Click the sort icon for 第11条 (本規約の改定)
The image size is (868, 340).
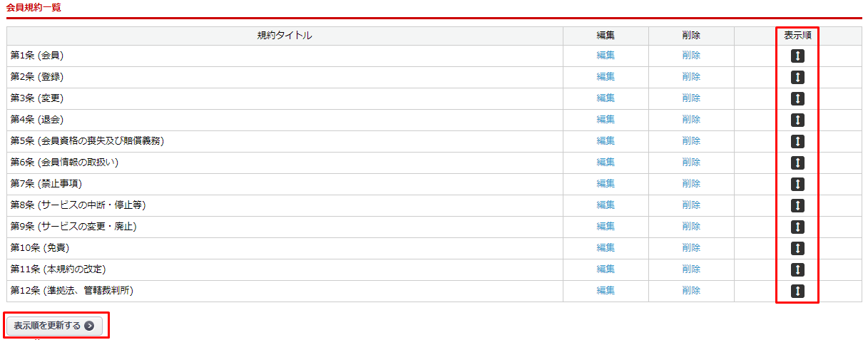click(x=797, y=270)
